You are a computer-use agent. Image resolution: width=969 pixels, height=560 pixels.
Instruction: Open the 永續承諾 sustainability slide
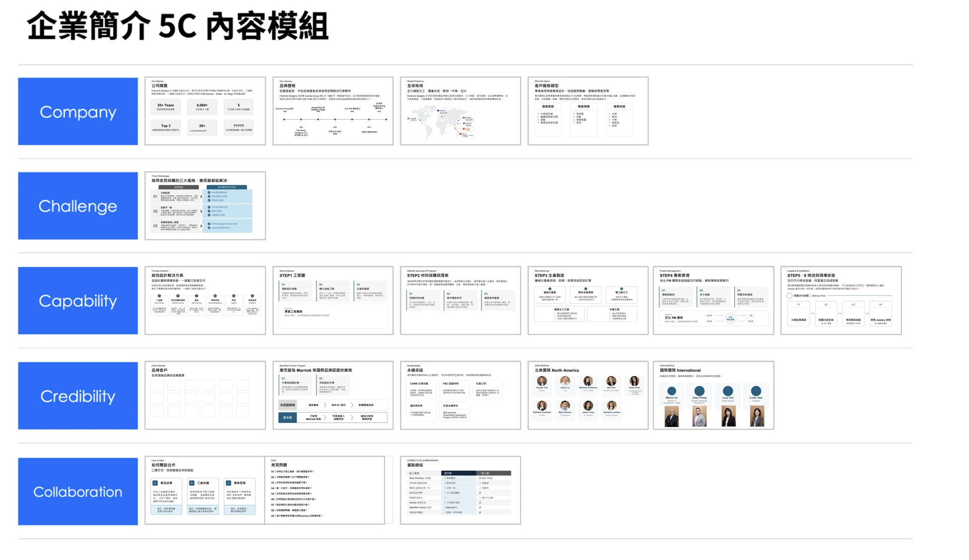pos(460,396)
